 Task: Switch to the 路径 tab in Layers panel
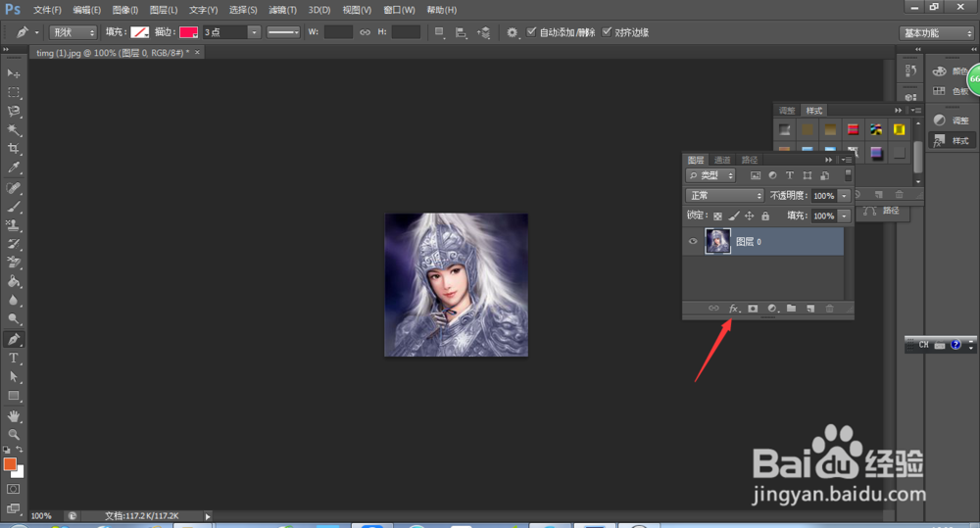(x=750, y=160)
